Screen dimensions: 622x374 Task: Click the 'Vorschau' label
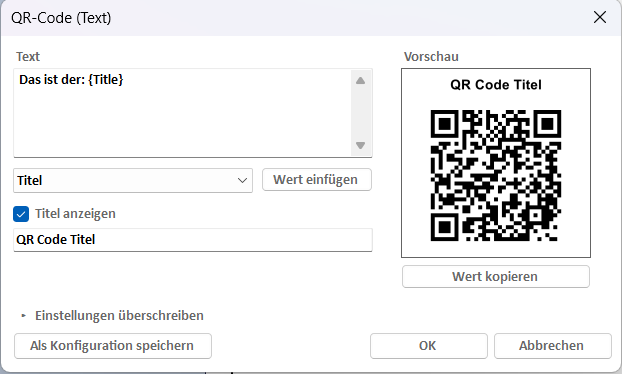[x=431, y=57]
